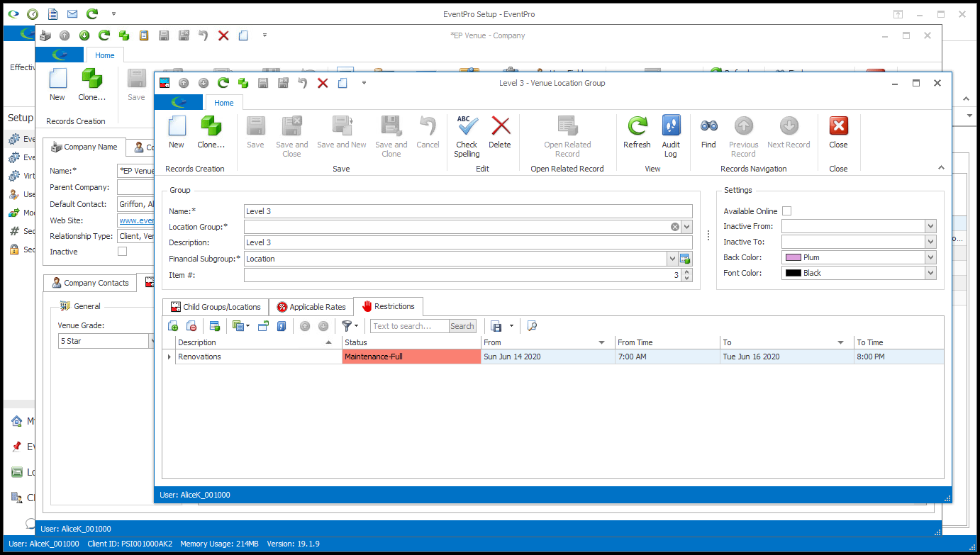The image size is (980, 555).
Task: Go to Next Record in Records Navigation
Action: pyautogui.click(x=789, y=133)
